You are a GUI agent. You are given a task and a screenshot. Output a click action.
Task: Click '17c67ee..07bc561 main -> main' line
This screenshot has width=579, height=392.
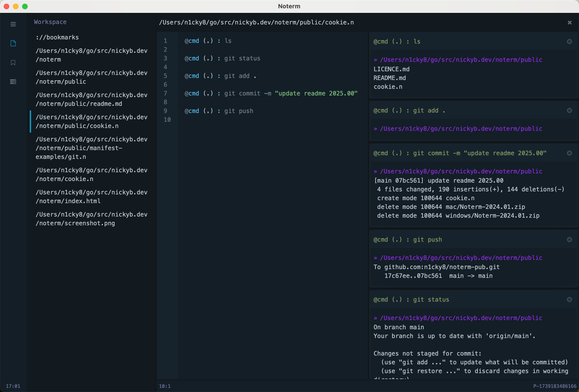point(438,276)
